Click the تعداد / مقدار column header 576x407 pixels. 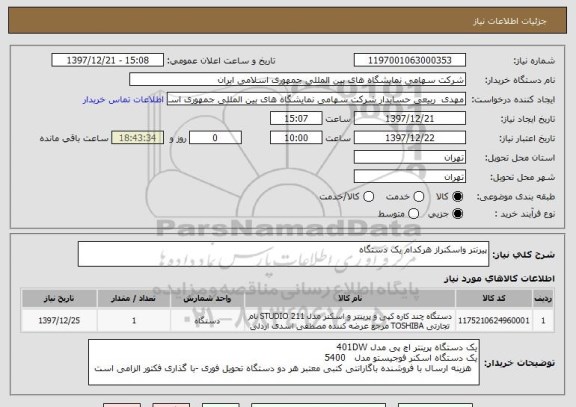click(x=134, y=298)
